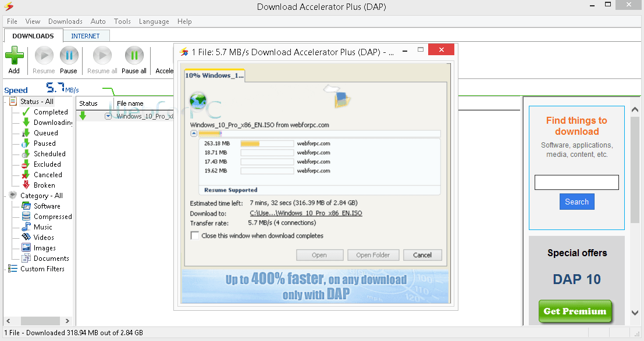This screenshot has height=341, width=644.
Task: Collapse the connection details arrow in dialog
Action: (x=194, y=134)
